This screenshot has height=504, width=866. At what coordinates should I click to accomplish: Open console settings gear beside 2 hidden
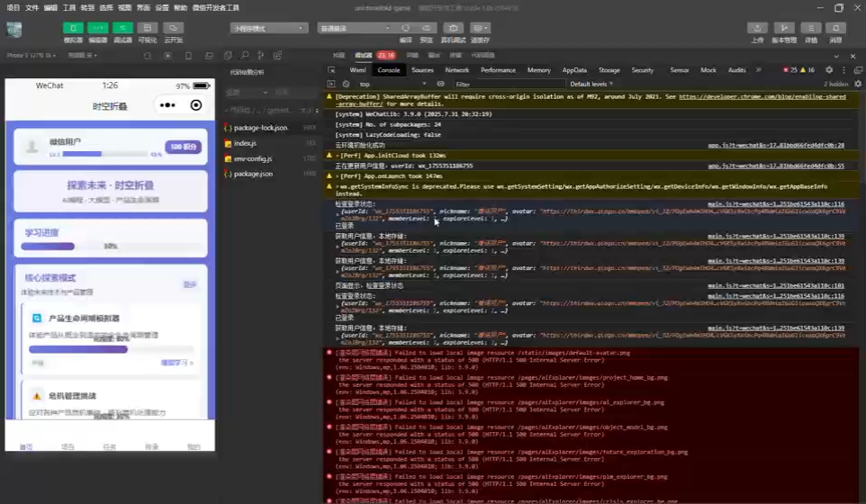click(858, 84)
